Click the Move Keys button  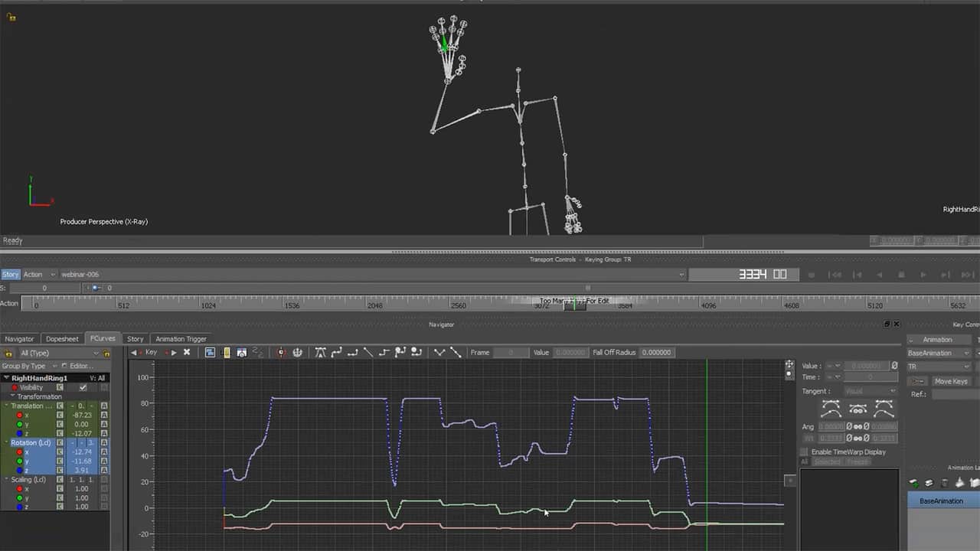coord(951,381)
